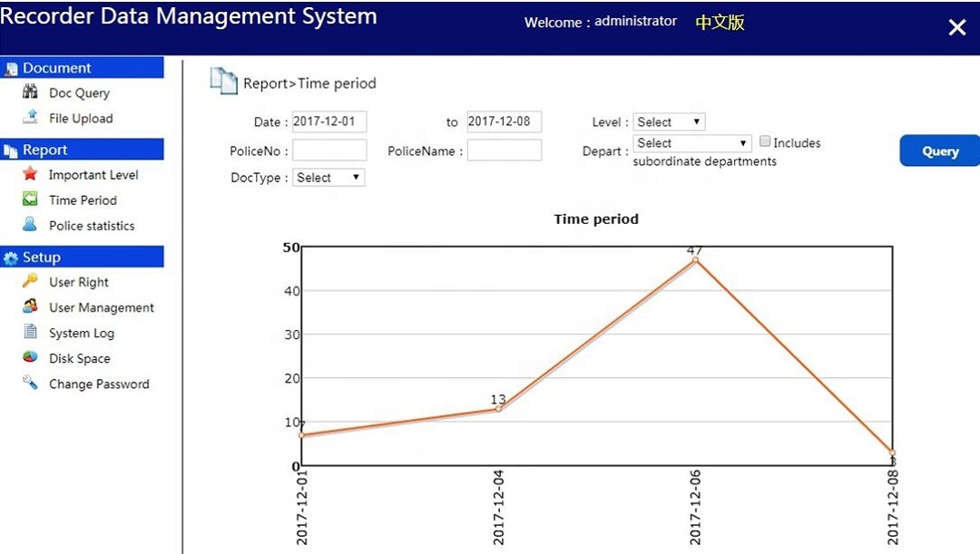Viewport: 980px width, 554px height.
Task: Switch language with the 中文版 link
Action: point(720,23)
